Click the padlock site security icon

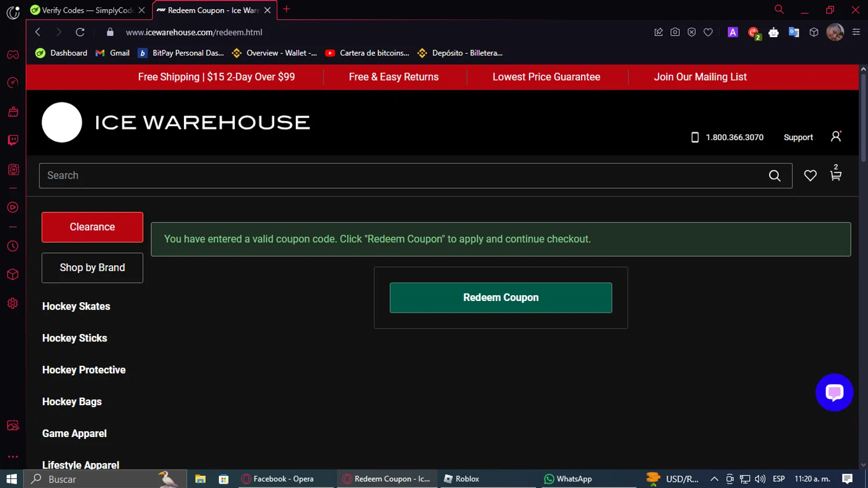110,32
